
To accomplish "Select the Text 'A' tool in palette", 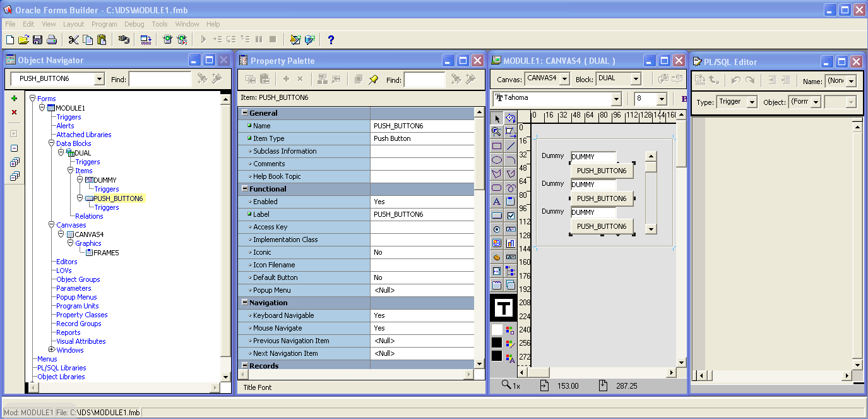I will click(497, 202).
